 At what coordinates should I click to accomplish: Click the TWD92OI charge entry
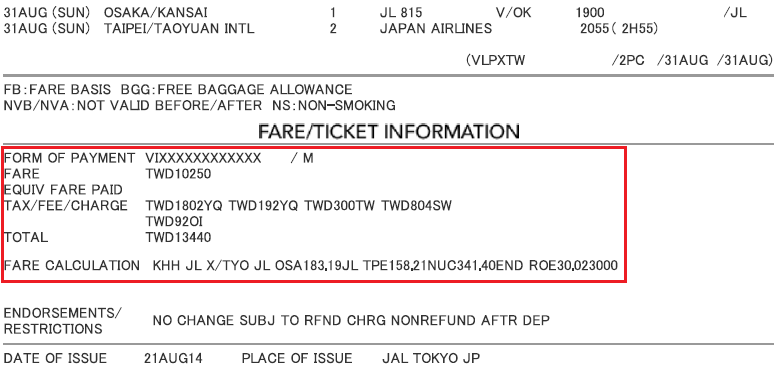click(x=174, y=222)
